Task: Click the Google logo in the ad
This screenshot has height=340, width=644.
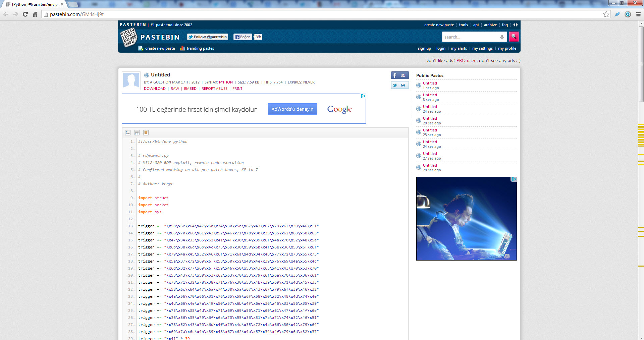Action: [339, 109]
